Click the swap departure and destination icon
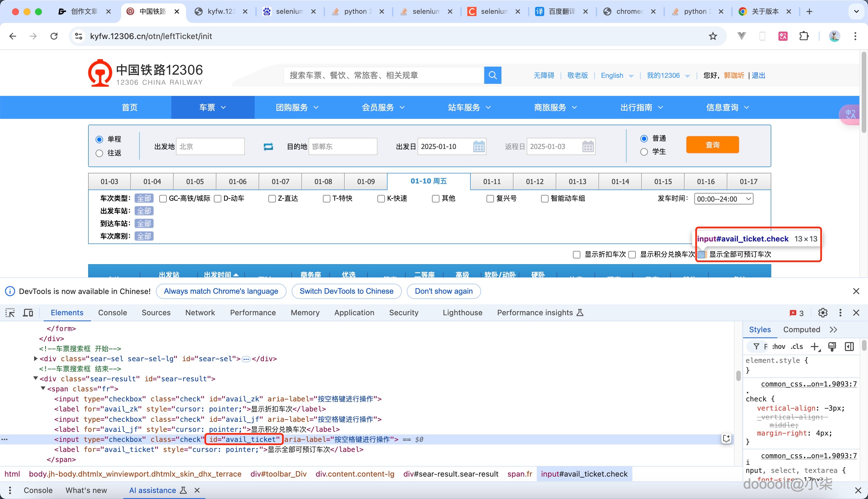 coord(269,146)
